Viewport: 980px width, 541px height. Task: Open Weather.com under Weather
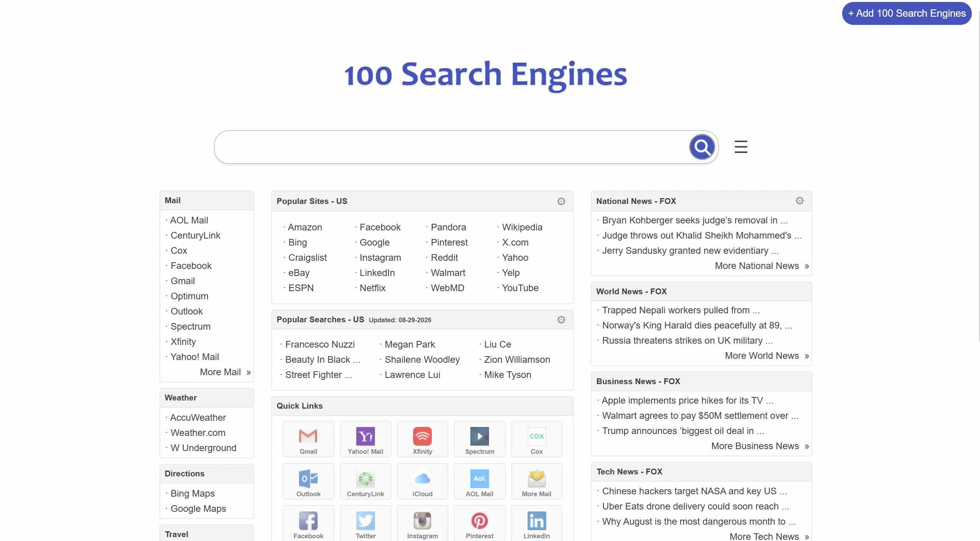(198, 433)
